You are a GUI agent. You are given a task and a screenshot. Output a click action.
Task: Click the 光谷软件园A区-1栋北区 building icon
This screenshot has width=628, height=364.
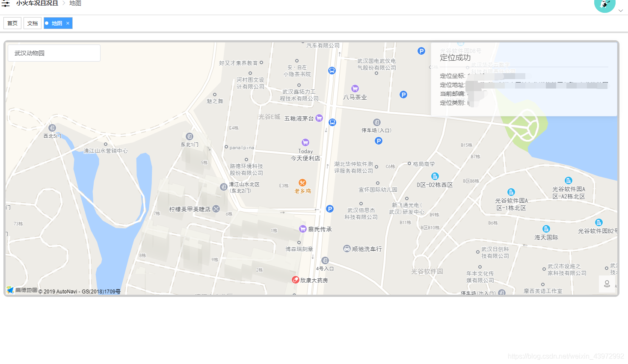click(x=511, y=192)
